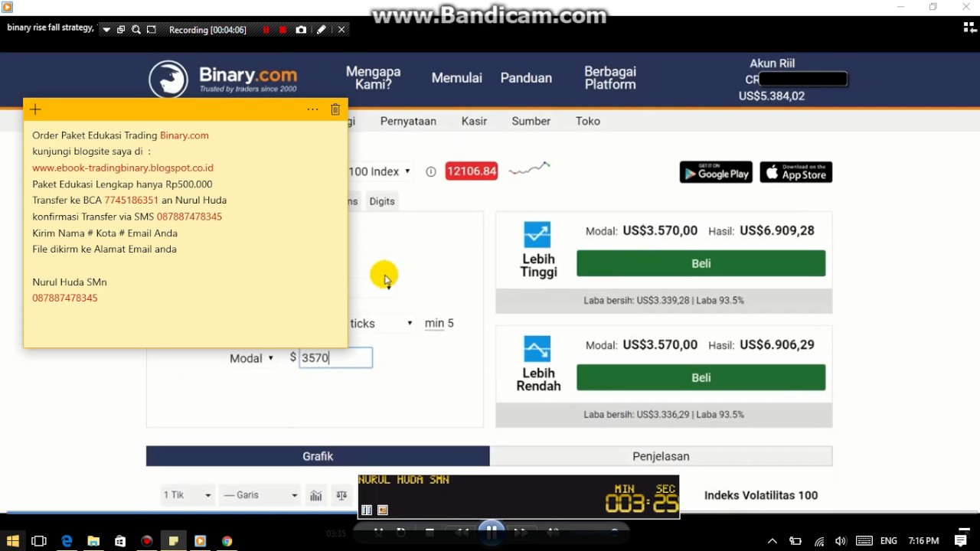Open Berbagai Platform menu

click(610, 77)
